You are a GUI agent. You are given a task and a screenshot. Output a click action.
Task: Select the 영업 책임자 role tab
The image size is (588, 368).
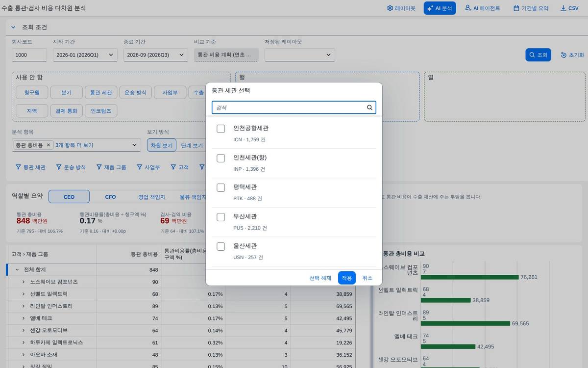[151, 197]
